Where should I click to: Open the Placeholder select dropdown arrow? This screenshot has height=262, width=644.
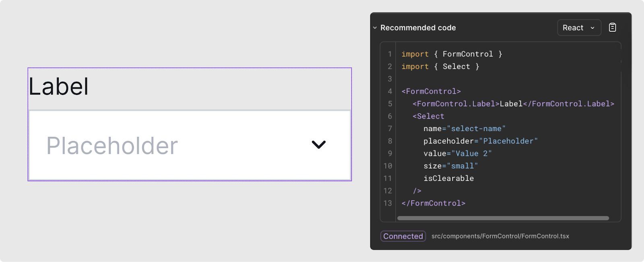tap(318, 144)
